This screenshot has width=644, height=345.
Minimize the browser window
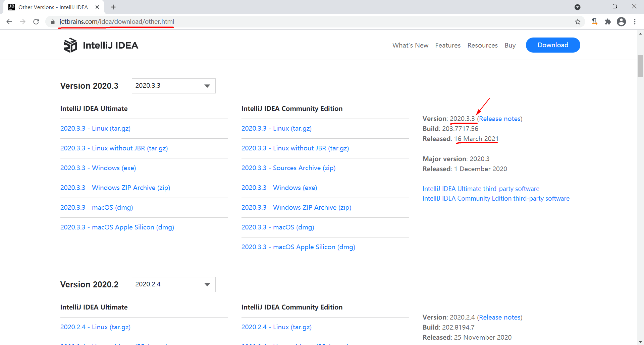(x=596, y=6)
